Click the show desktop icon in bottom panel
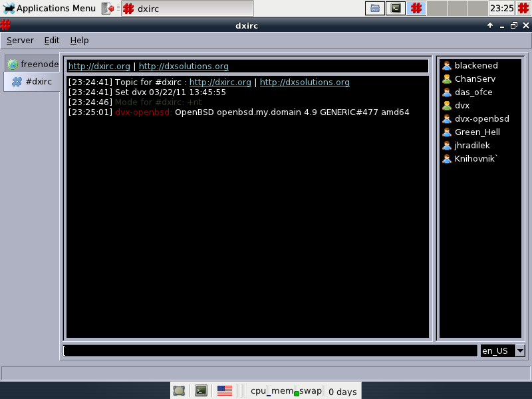Screen dimensions: 532x399 179,391
